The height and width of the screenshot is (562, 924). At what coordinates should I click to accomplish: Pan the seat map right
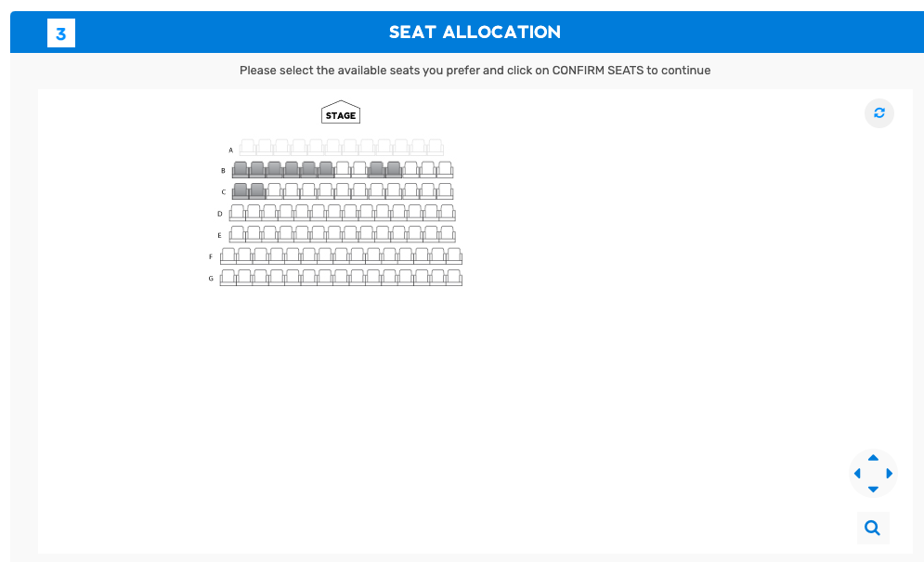pyautogui.click(x=889, y=474)
